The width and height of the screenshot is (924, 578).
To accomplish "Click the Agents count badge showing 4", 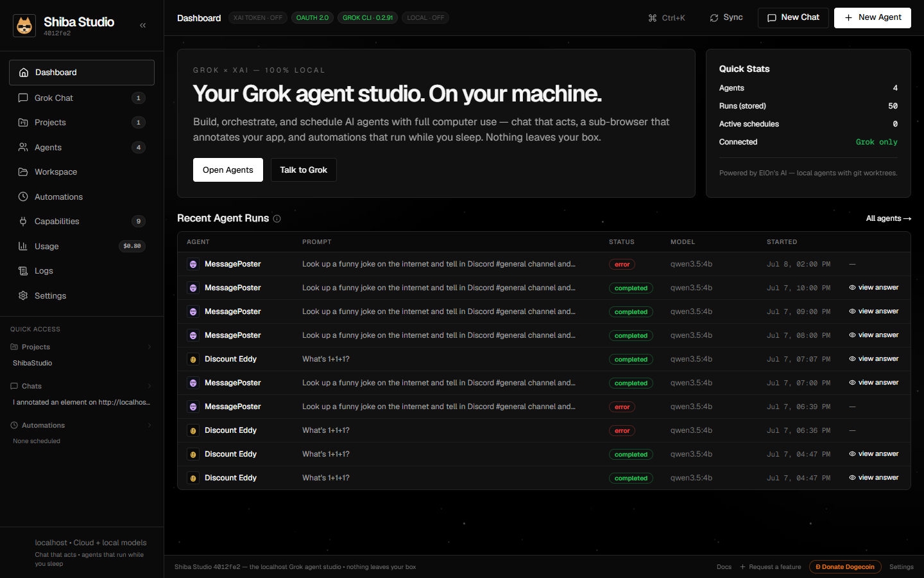I will [x=139, y=147].
